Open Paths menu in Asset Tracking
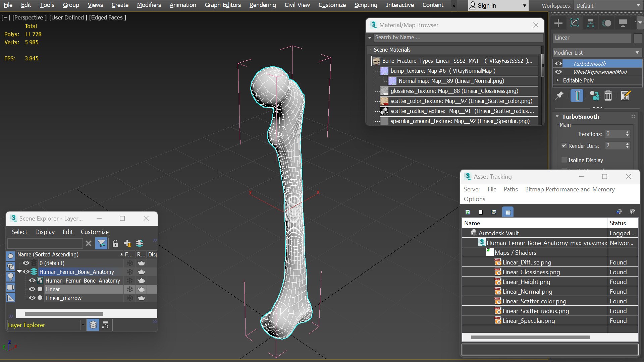Viewport: 644px width, 362px height. point(511,189)
